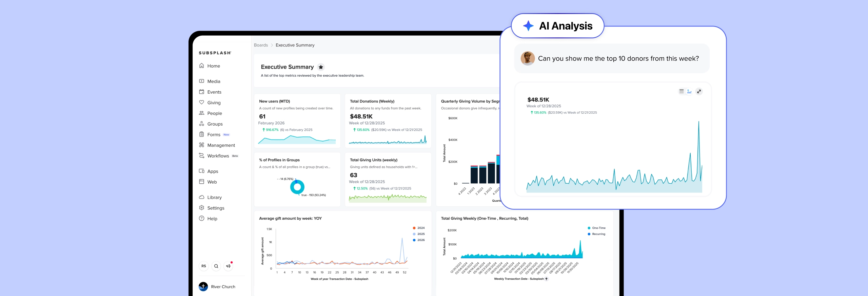Image resolution: width=868 pixels, height=296 pixels.
Task: Open Total Giving Units (weekly) card
Action: pos(388,179)
